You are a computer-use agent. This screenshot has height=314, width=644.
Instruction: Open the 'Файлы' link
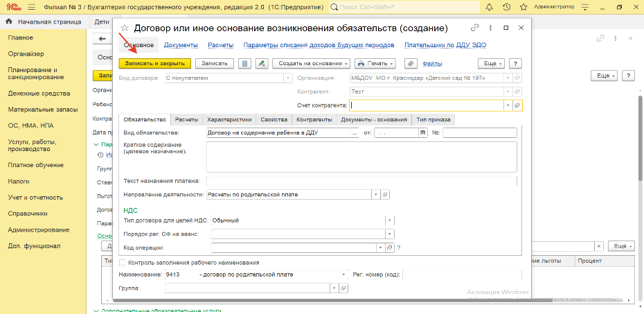tap(432, 63)
